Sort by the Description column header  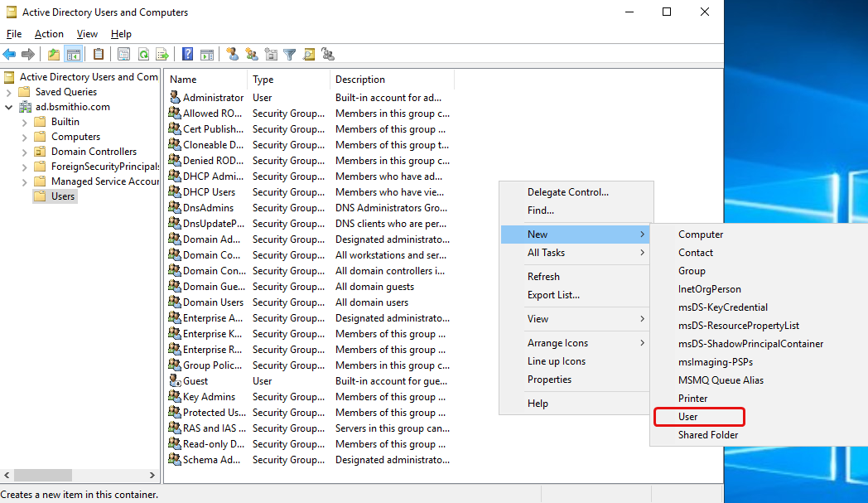[x=392, y=80]
